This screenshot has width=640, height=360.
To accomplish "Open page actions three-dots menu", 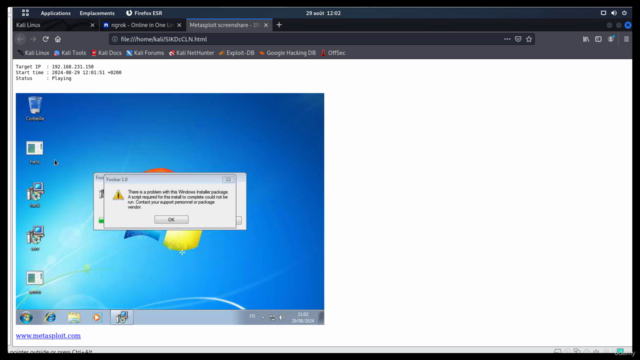I will click(507, 39).
